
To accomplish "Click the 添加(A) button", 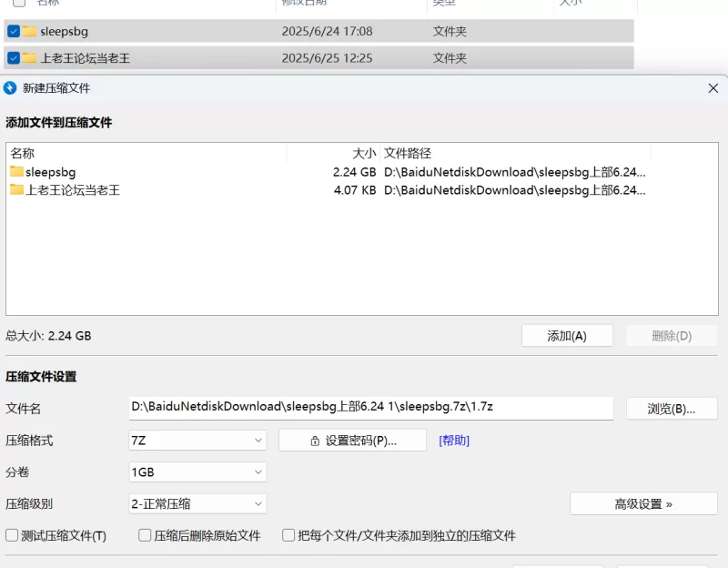I will pyautogui.click(x=567, y=335).
